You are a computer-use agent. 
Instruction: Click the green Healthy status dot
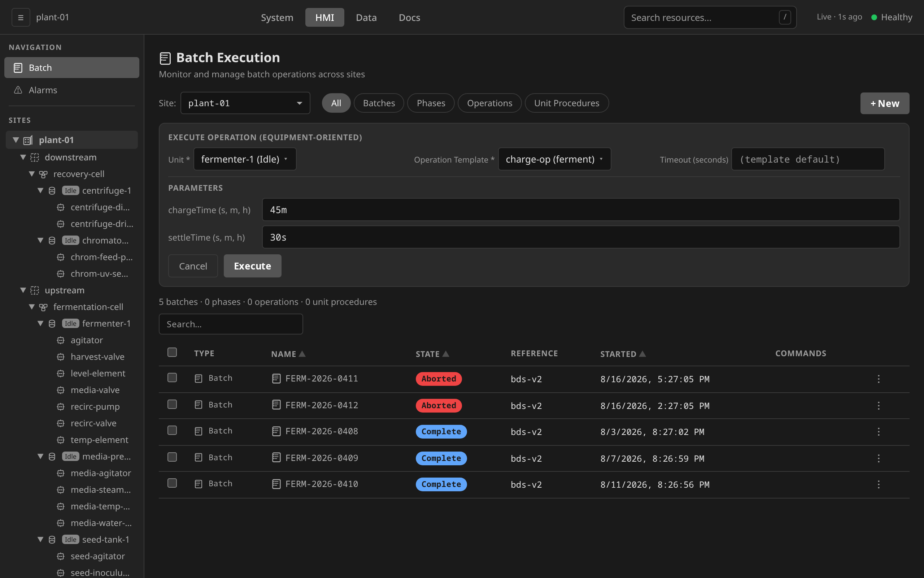(874, 17)
